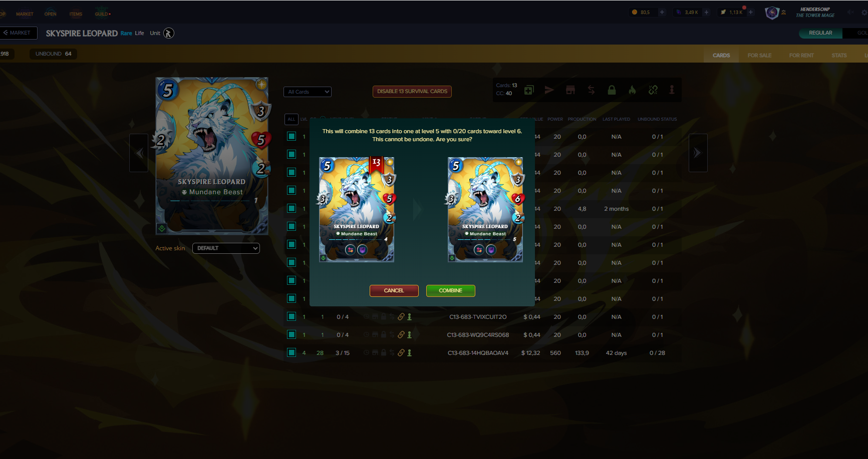Switch to the CARDS tab
The width and height of the screenshot is (868, 459).
tap(721, 55)
